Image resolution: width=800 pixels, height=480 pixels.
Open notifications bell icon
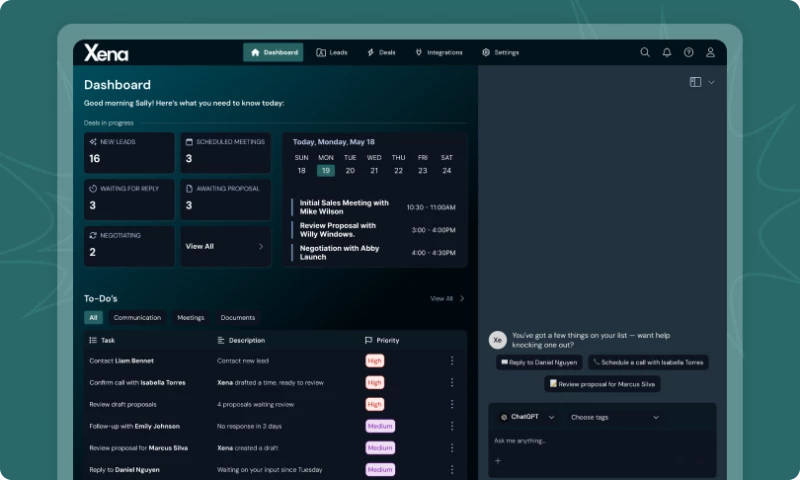(667, 52)
